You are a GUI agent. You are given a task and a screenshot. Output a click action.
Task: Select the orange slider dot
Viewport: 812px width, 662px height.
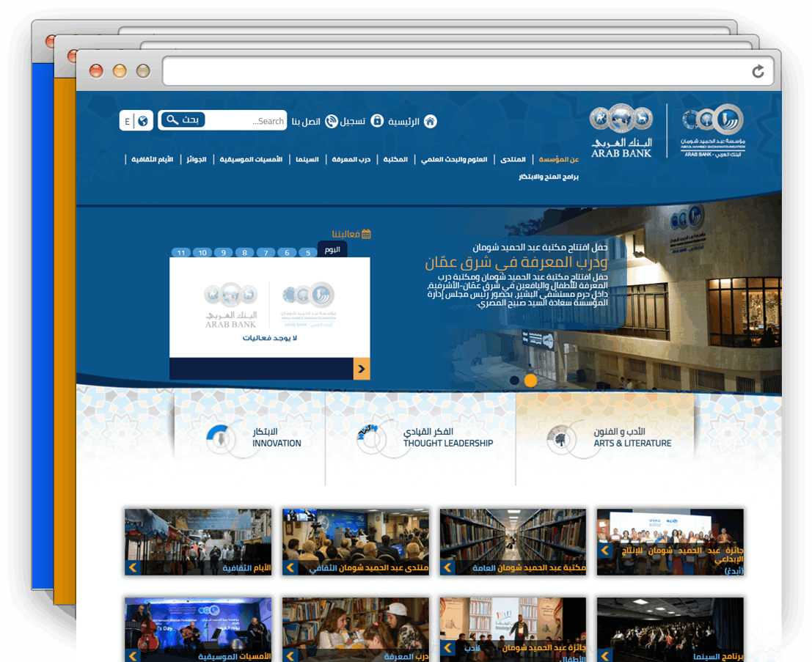(x=530, y=380)
